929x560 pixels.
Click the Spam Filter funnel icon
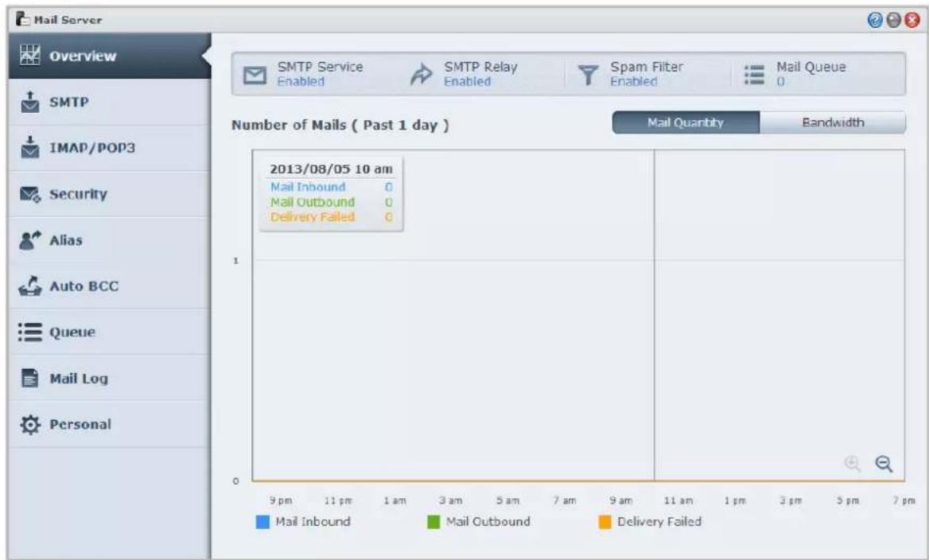coord(588,76)
